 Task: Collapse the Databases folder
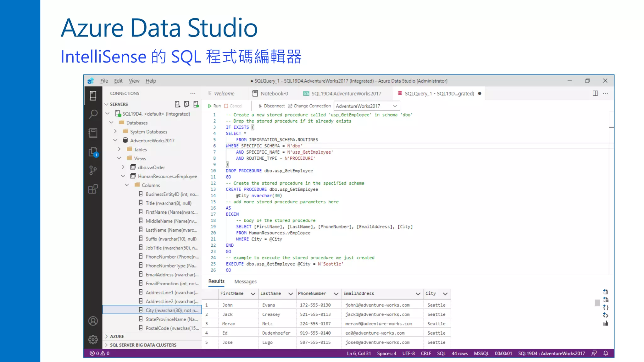point(111,122)
